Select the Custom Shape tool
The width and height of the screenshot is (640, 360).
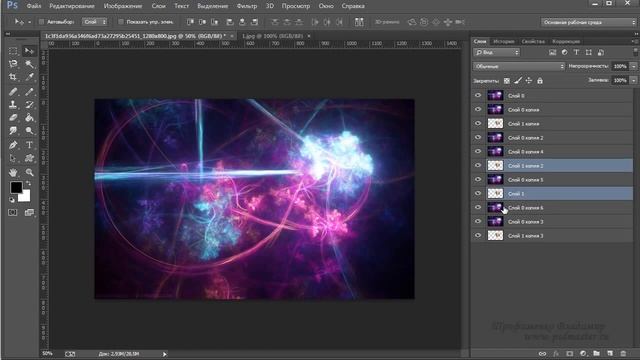(x=29, y=158)
